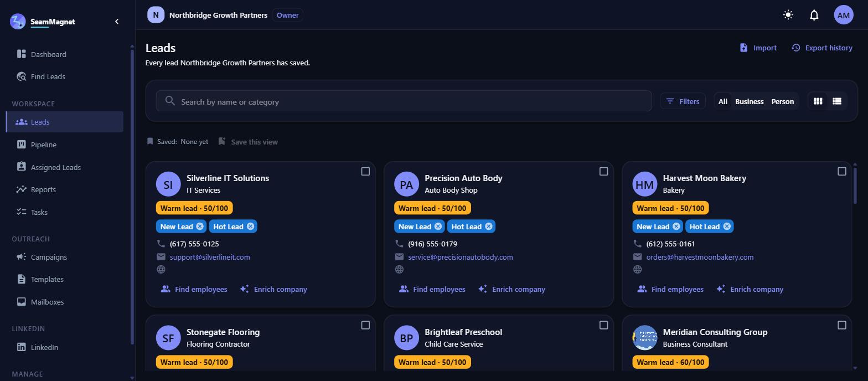
Task: Open the AM user avatar menu
Action: (844, 15)
